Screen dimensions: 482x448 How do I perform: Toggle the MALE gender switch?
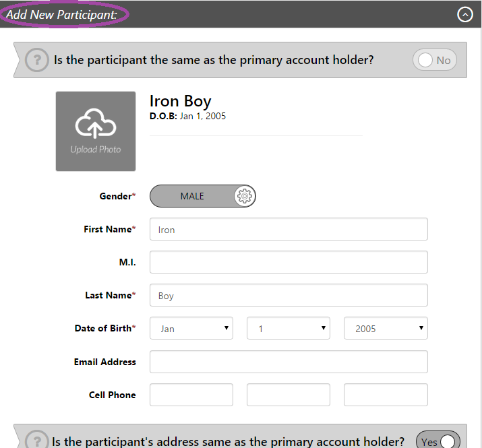[203, 196]
